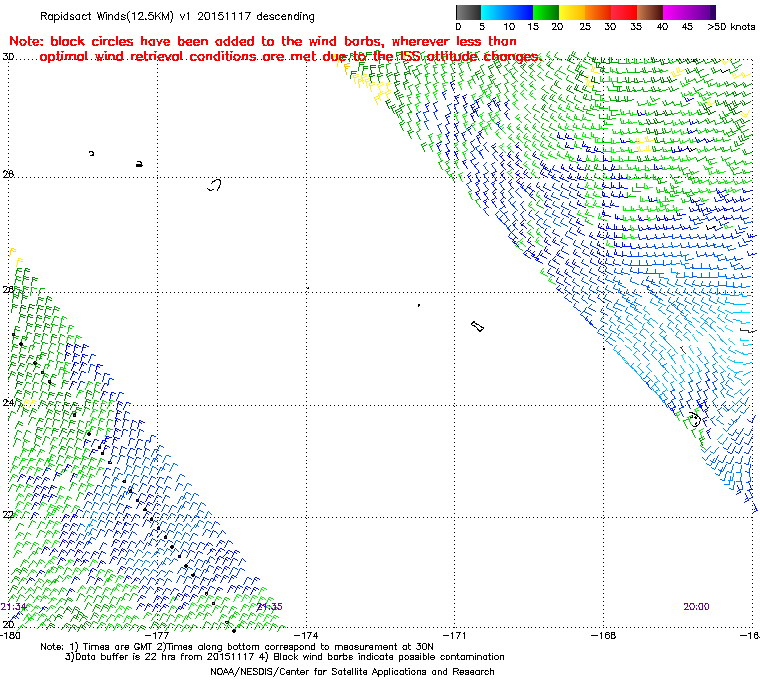
Task: Click the '30' latitude label
Action: tap(8, 57)
